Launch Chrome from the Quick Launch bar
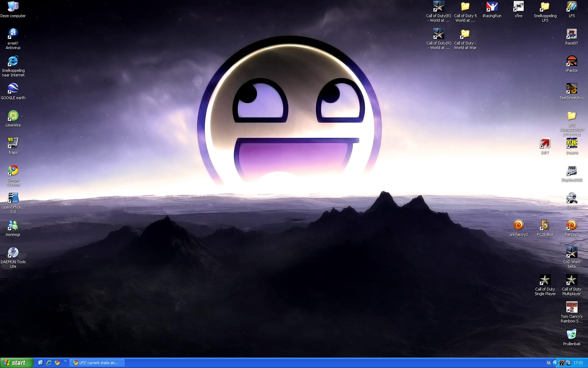Image resolution: width=588 pixels, height=368 pixels. point(57,363)
